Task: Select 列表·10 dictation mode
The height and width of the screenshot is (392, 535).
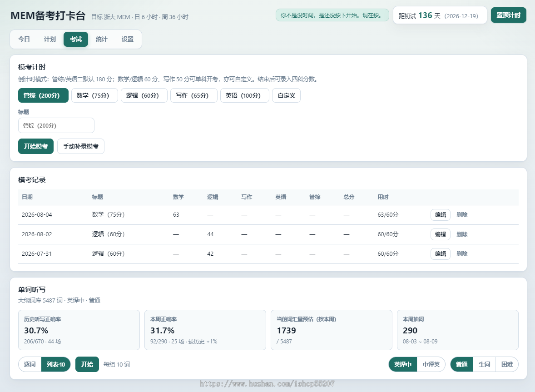Action: 56,364
